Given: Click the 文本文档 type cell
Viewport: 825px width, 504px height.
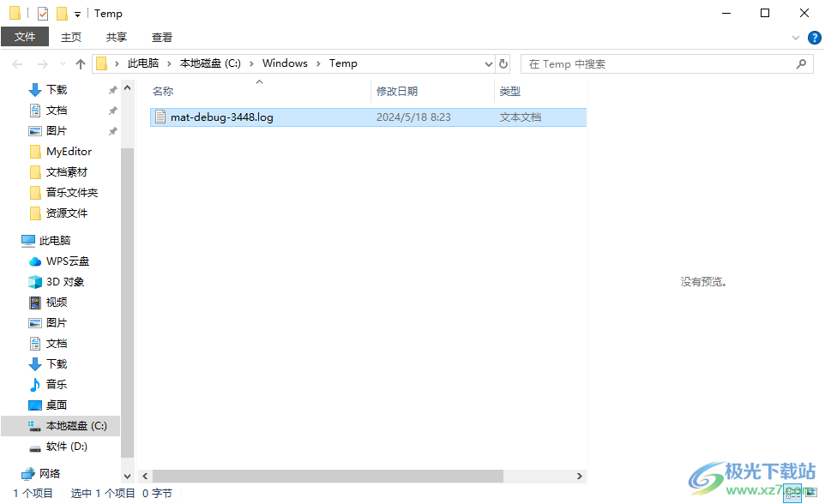Looking at the screenshot, I should coord(521,117).
